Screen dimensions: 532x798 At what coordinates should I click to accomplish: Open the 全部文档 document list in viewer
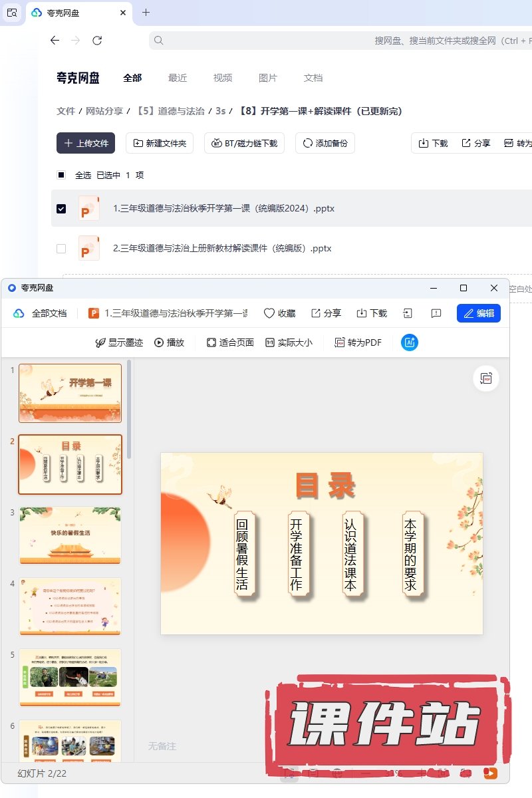[41, 313]
